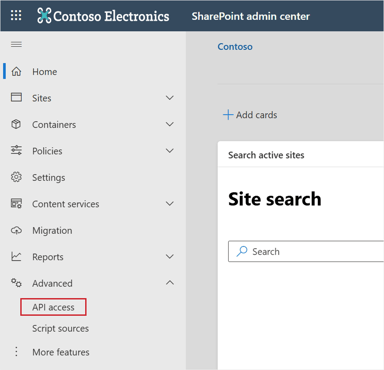This screenshot has height=370, width=384.
Task: Collapse the Advanced section chevron
Action: [x=170, y=283]
